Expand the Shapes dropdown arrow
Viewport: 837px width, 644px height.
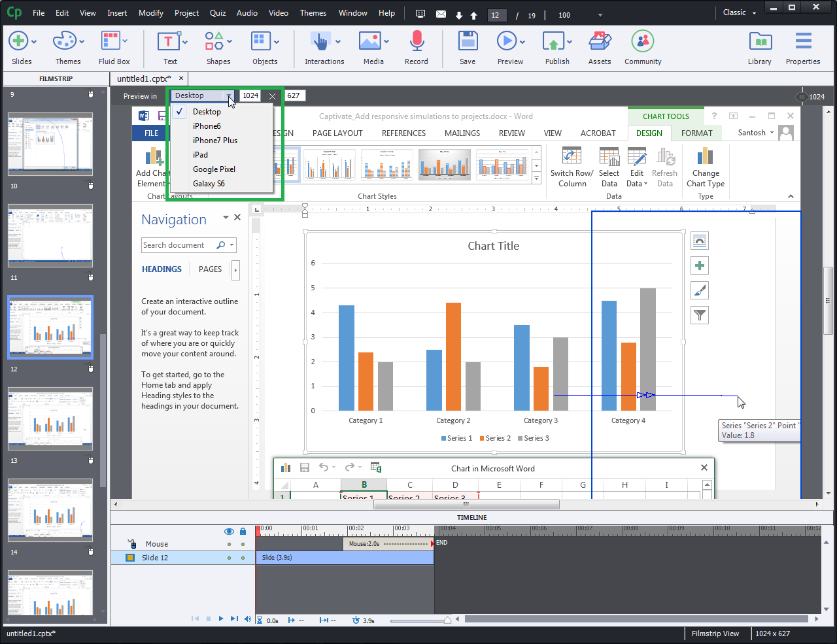[x=230, y=42]
